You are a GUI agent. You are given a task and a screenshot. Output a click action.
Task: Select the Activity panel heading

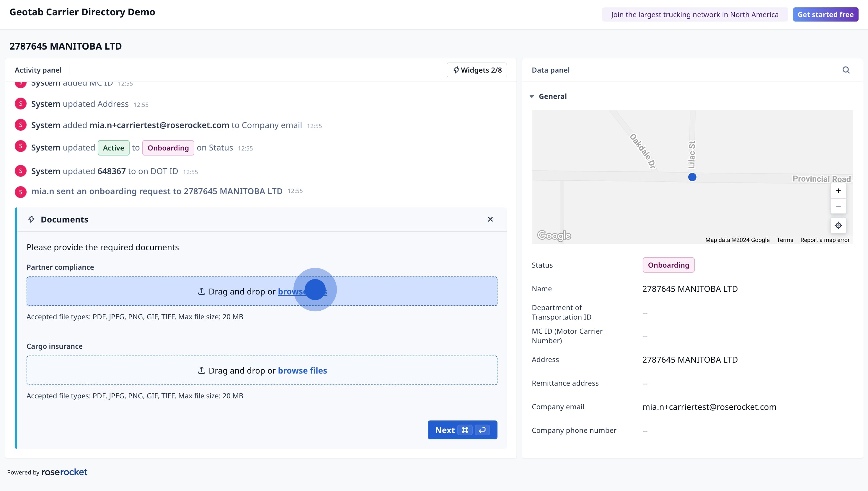38,70
